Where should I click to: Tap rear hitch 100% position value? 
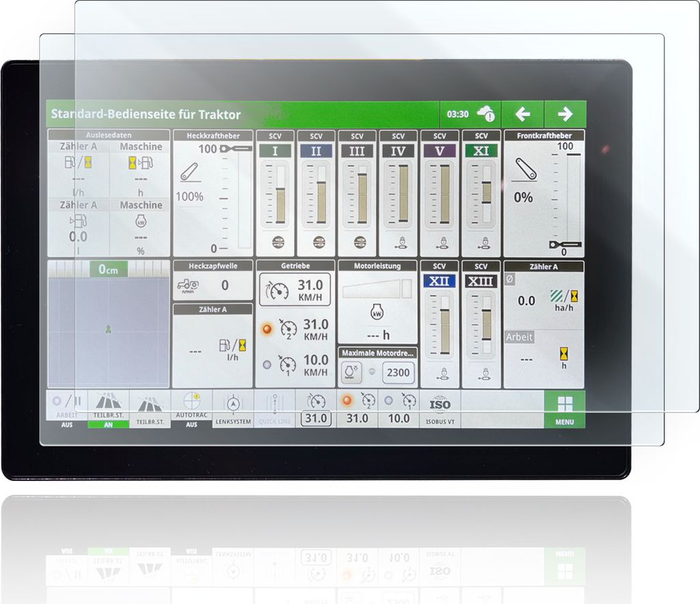pos(189,197)
